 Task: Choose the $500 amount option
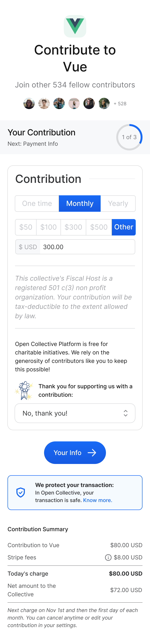[99, 227]
